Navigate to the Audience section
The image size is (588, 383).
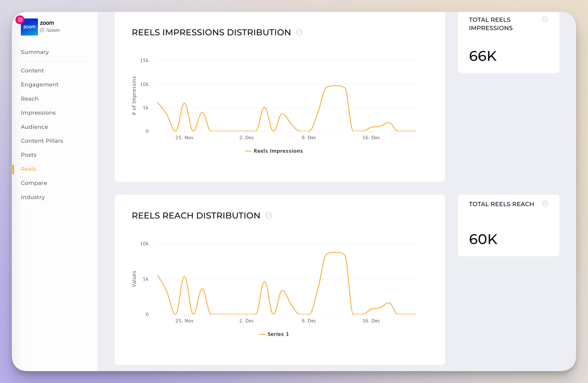coord(34,127)
